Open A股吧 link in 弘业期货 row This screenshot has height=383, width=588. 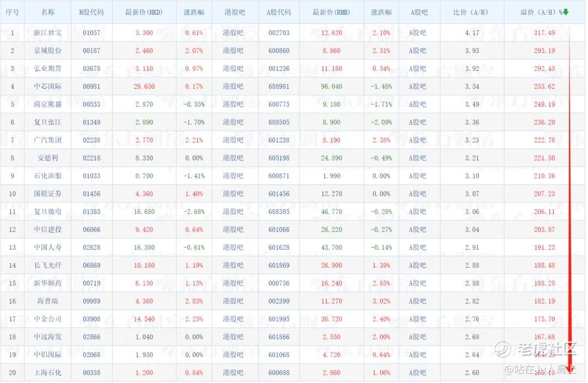[x=418, y=68]
